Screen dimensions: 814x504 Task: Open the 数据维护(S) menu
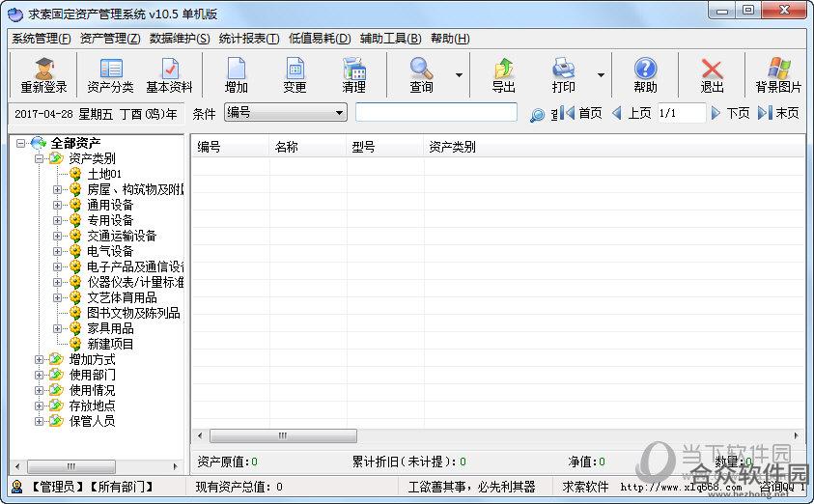tap(180, 39)
